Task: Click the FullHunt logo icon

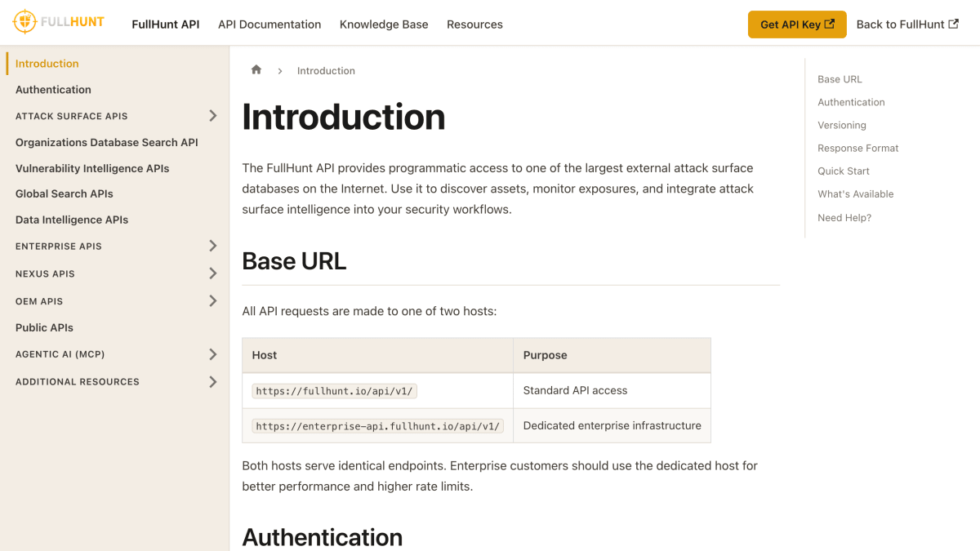Action: pos(24,22)
